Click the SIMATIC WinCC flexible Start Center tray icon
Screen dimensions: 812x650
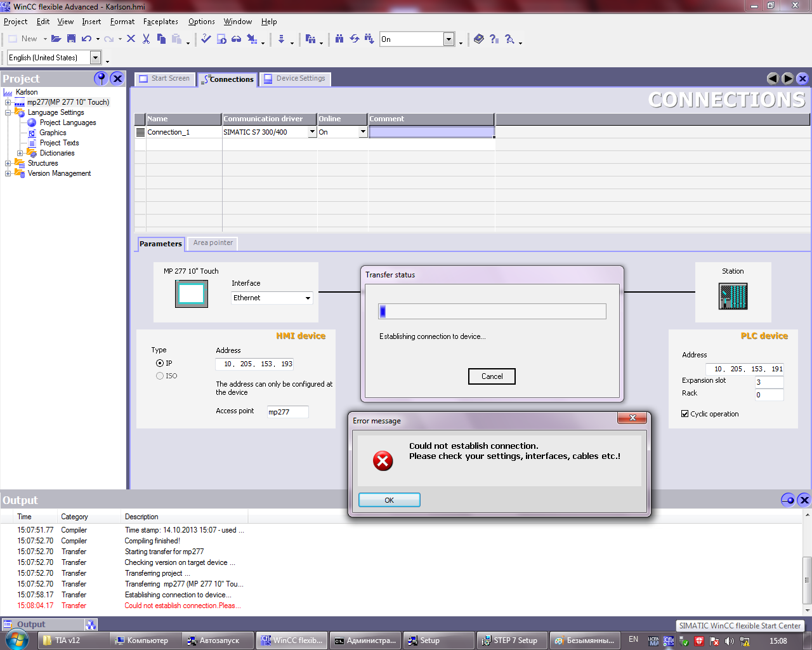[x=669, y=640]
